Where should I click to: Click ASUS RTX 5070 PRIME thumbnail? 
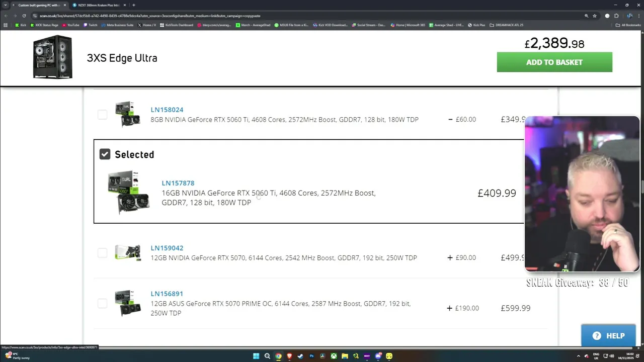(128, 303)
